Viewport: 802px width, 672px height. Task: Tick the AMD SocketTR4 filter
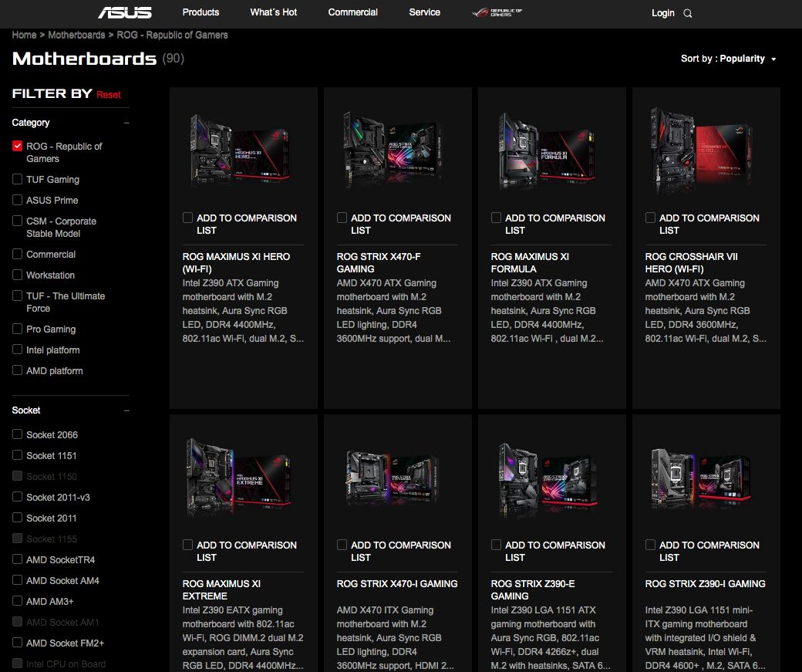(x=18, y=559)
